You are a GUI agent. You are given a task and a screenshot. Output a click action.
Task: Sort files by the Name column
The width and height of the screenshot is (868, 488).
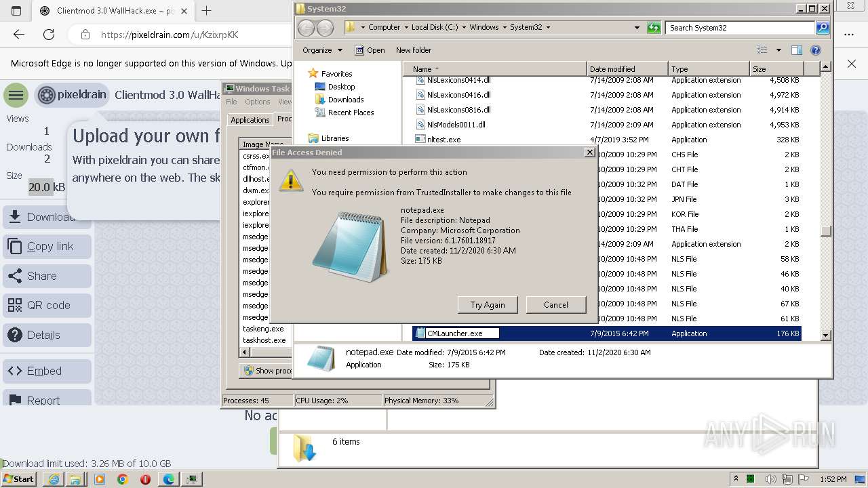(x=495, y=69)
